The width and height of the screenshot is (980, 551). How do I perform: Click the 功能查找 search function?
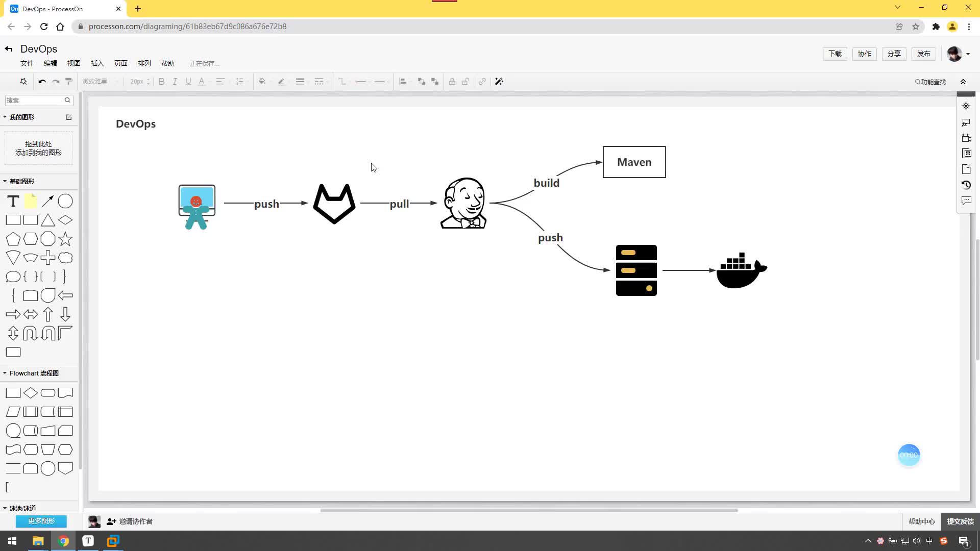pos(930,82)
